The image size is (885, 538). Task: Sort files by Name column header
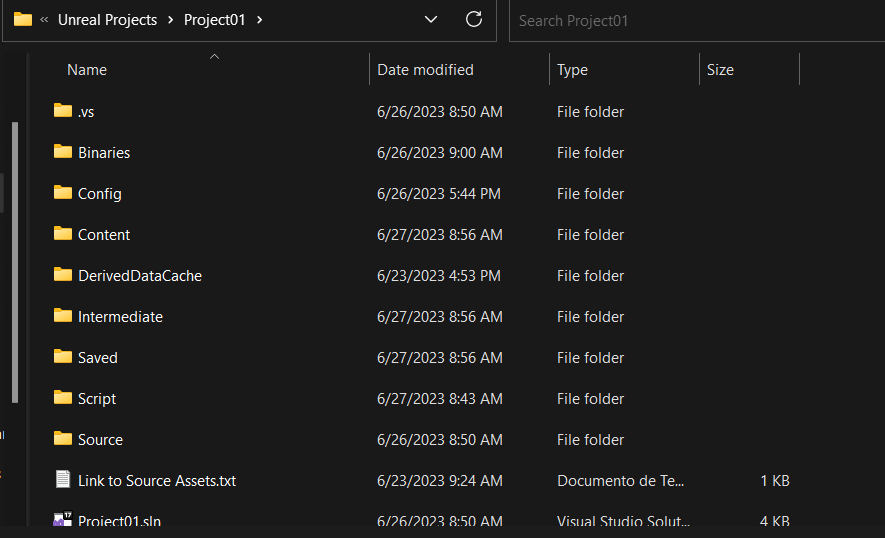[87, 70]
